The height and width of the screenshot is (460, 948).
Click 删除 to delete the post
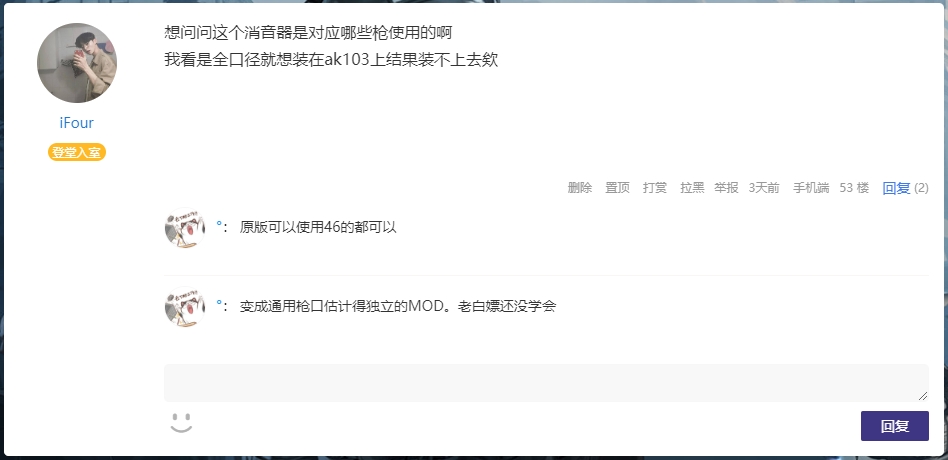click(x=580, y=188)
